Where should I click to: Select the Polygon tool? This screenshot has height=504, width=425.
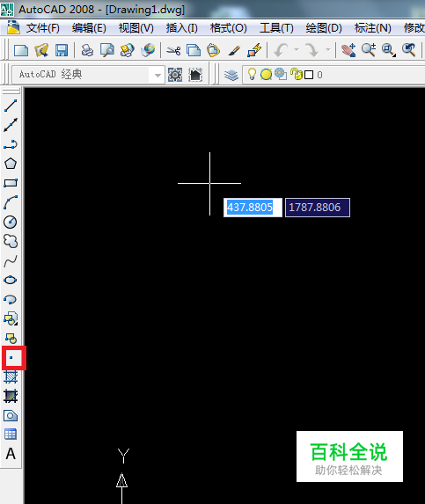point(11,164)
